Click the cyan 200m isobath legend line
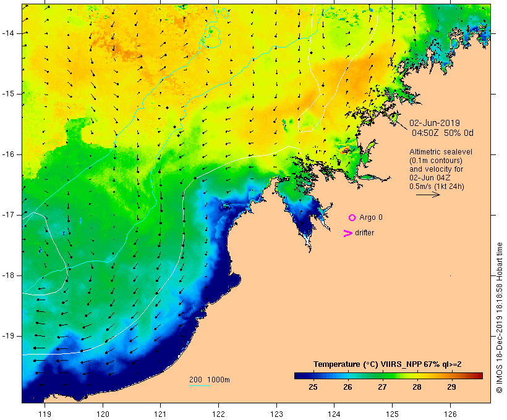Image resolution: width=507 pixels, height=420 pixels. click(200, 385)
